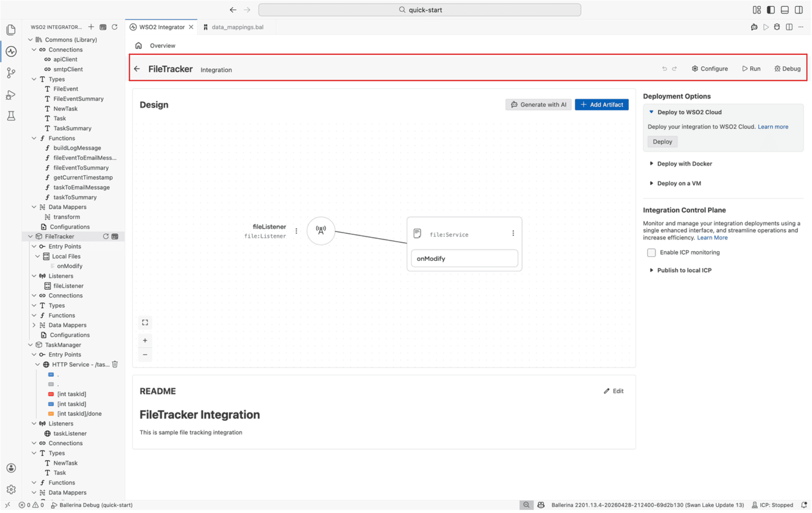Screen dimensions: 812x513
Task: Refresh the WSO2 Integrator project tree
Action: click(x=115, y=27)
